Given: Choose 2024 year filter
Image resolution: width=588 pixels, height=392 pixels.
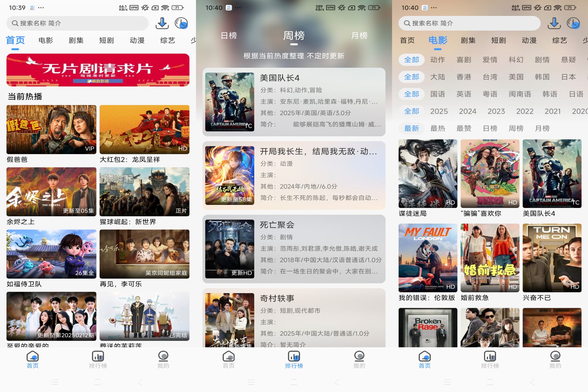Looking at the screenshot, I should (467, 111).
